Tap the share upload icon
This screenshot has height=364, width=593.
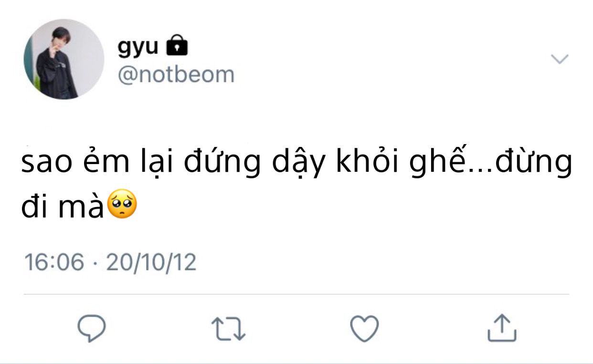(x=502, y=328)
